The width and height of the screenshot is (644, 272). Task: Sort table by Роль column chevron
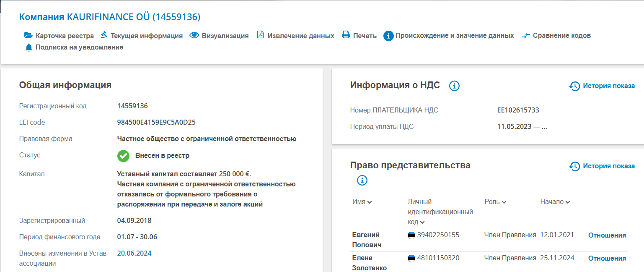point(504,202)
